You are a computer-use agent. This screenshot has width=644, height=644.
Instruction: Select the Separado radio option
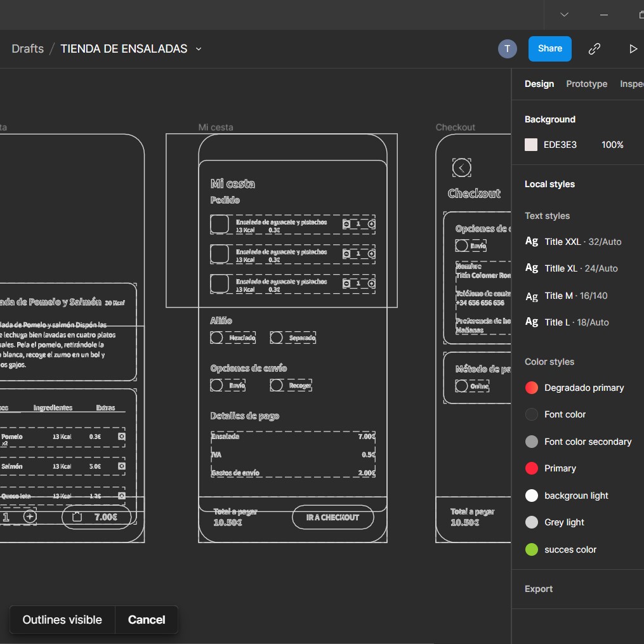277,338
